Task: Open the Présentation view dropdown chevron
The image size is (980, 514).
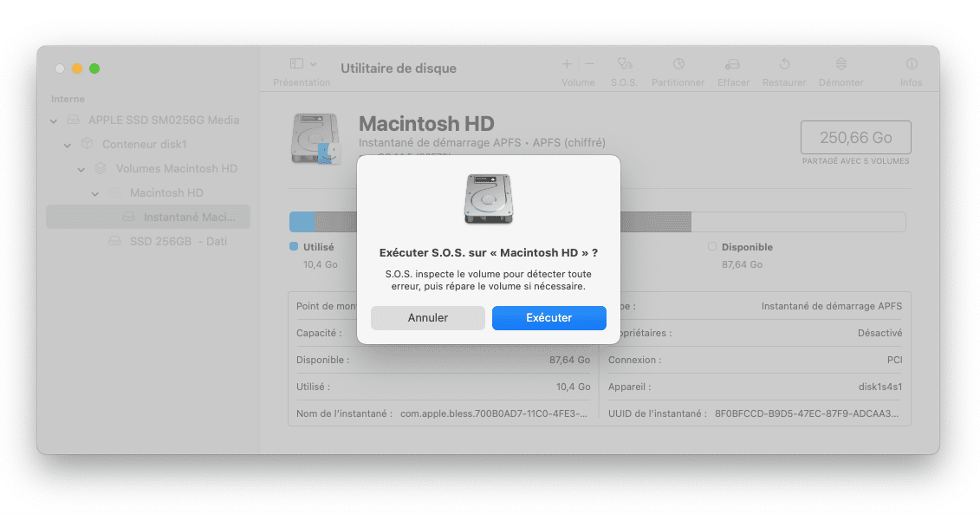Action: pyautogui.click(x=313, y=64)
